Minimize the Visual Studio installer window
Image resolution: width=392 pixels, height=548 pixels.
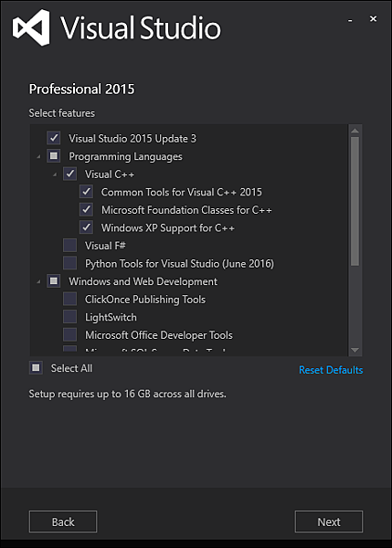[x=350, y=20]
